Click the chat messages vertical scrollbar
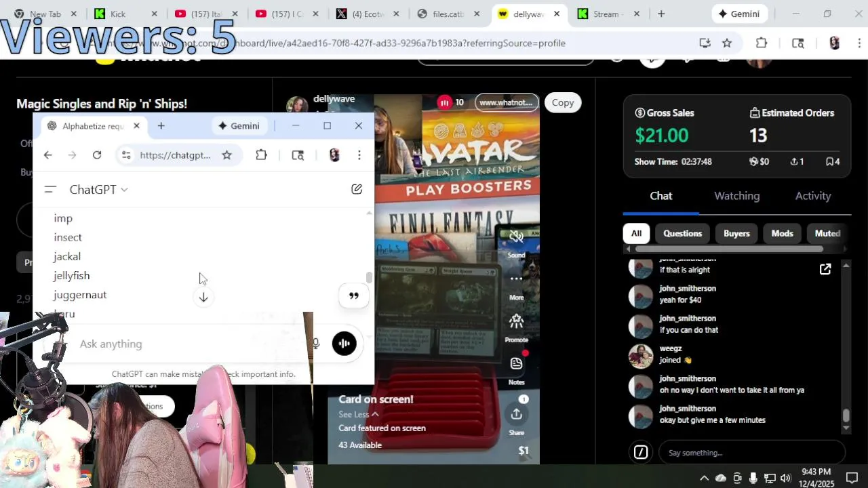 pos(846,415)
